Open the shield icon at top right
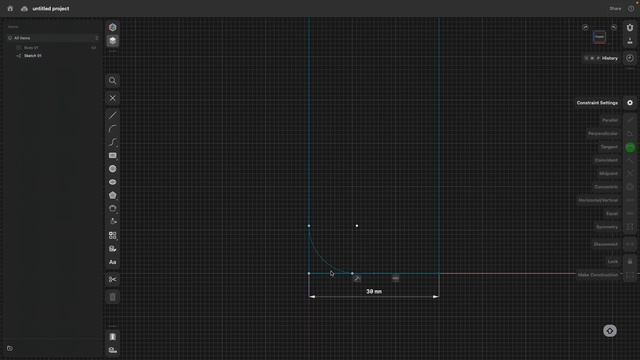The height and width of the screenshot is (360, 640). coord(630,27)
